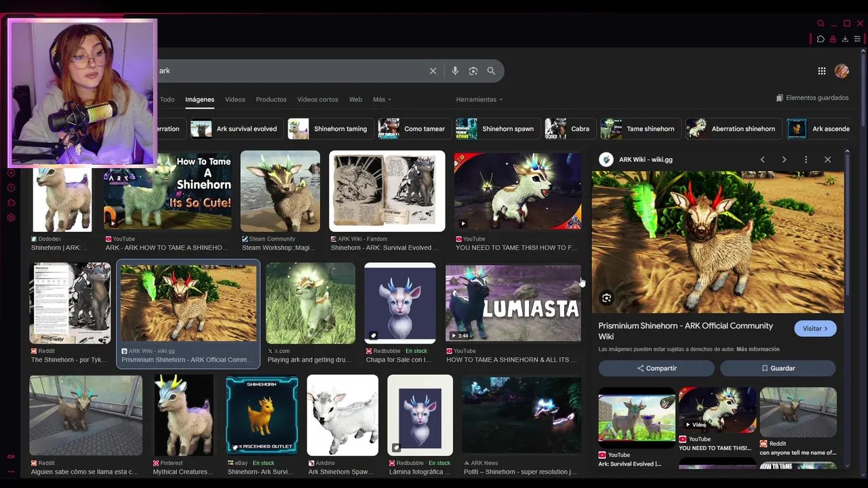Open sidebar three-dots setup at bottom

[x=11, y=471]
